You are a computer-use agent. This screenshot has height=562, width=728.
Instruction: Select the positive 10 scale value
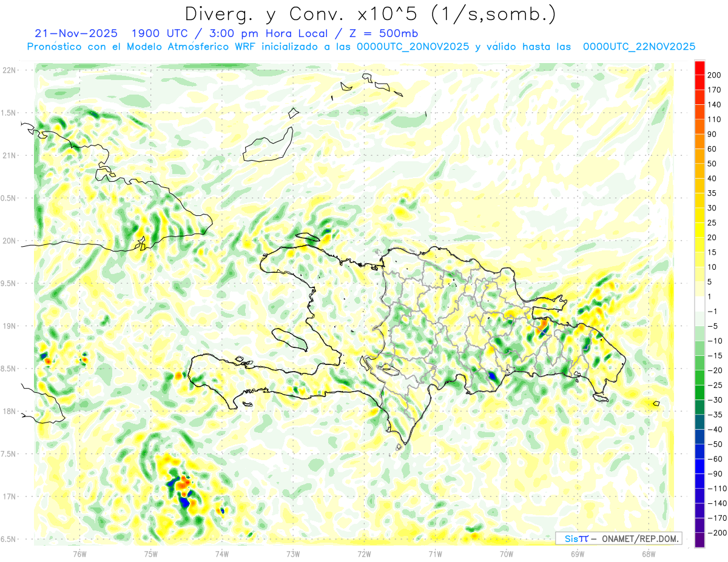[x=712, y=267]
